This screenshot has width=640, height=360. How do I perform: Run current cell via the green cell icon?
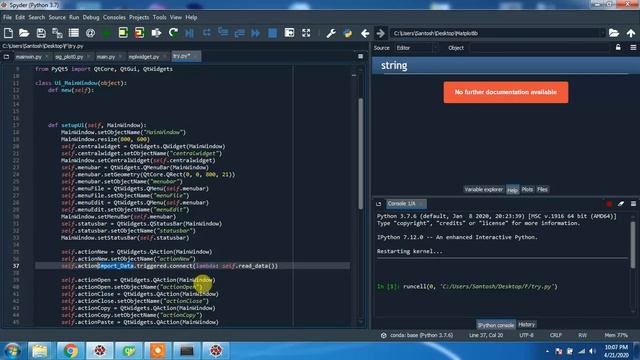coord(123,33)
